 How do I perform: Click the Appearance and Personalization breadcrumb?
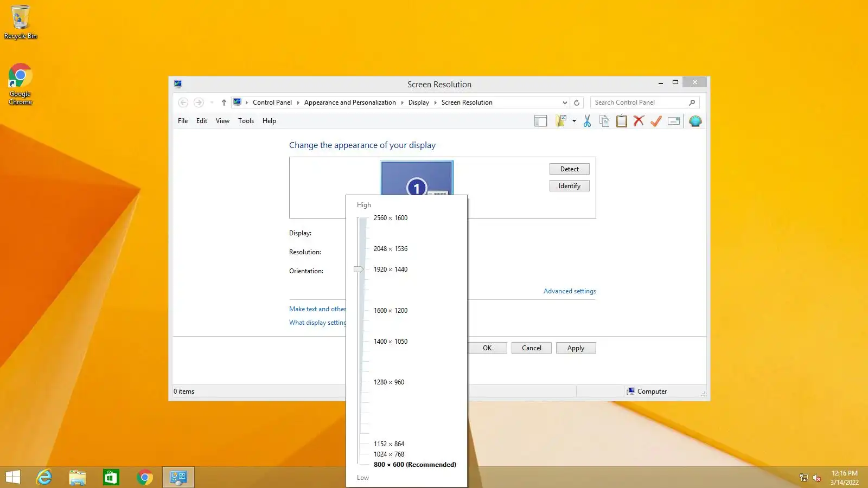350,102
